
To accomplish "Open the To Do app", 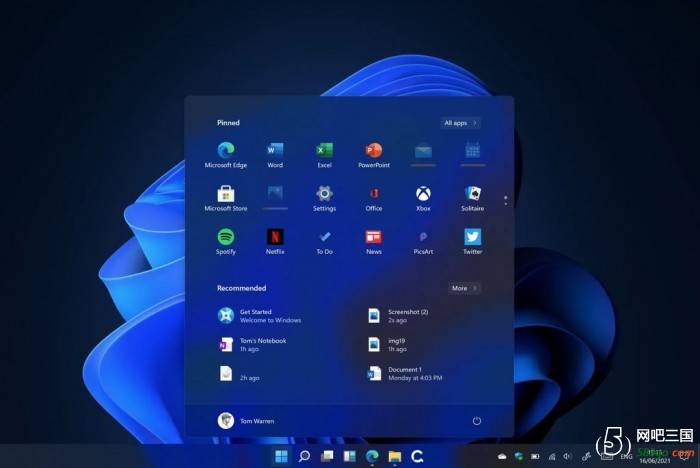I will coord(325,242).
